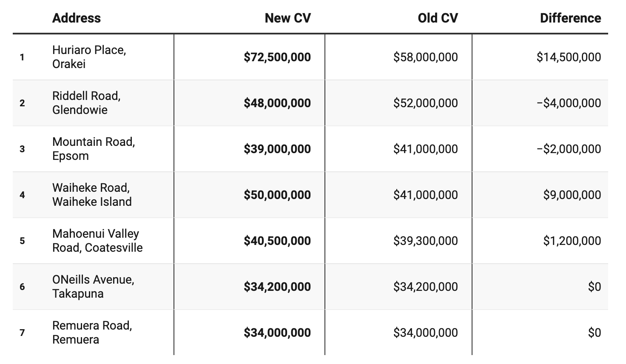The width and height of the screenshot is (626, 364).
Task: Click the New CV column header
Action: tap(287, 18)
